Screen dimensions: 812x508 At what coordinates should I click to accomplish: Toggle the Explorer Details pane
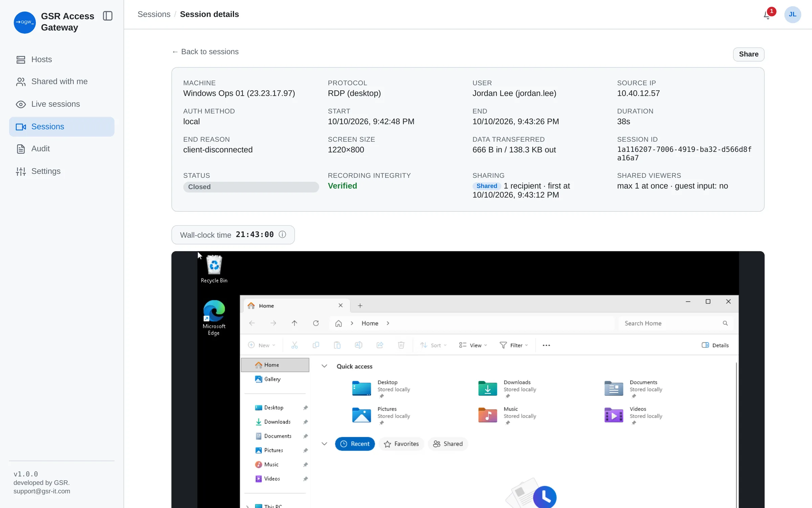coord(715,345)
